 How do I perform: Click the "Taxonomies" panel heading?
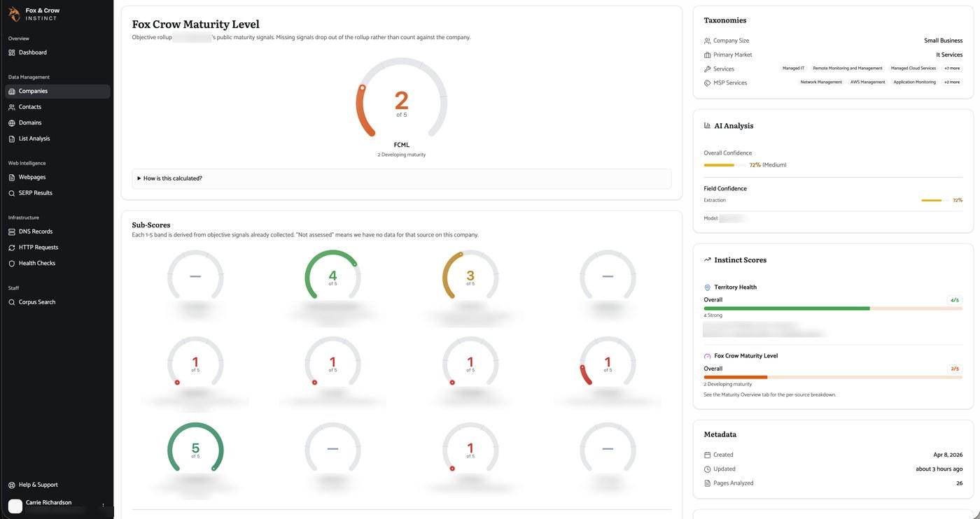point(725,20)
